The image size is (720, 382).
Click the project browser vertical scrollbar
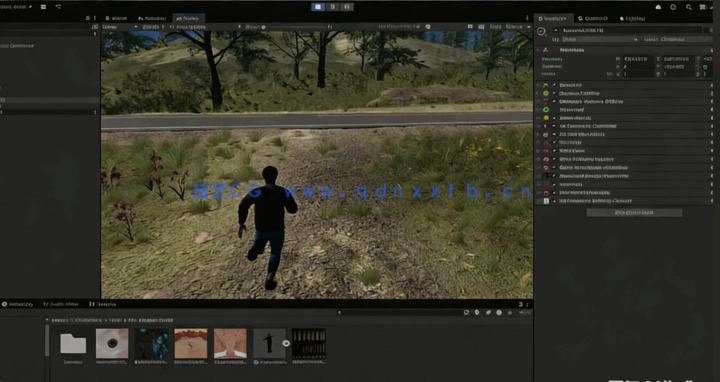[47, 341]
